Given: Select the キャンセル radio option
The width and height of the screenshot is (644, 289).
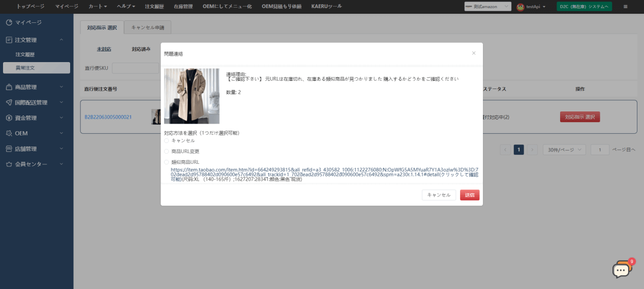Looking at the screenshot, I should pos(166,140).
